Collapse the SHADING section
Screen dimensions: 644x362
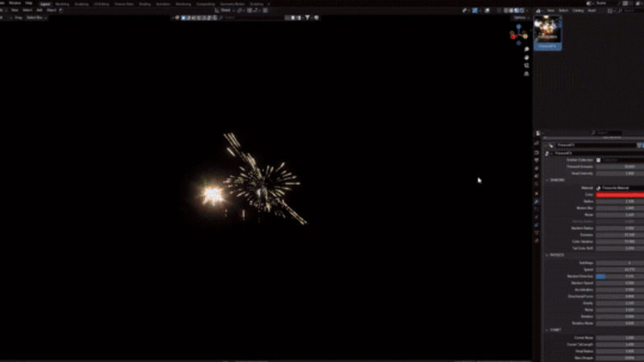(x=547, y=180)
